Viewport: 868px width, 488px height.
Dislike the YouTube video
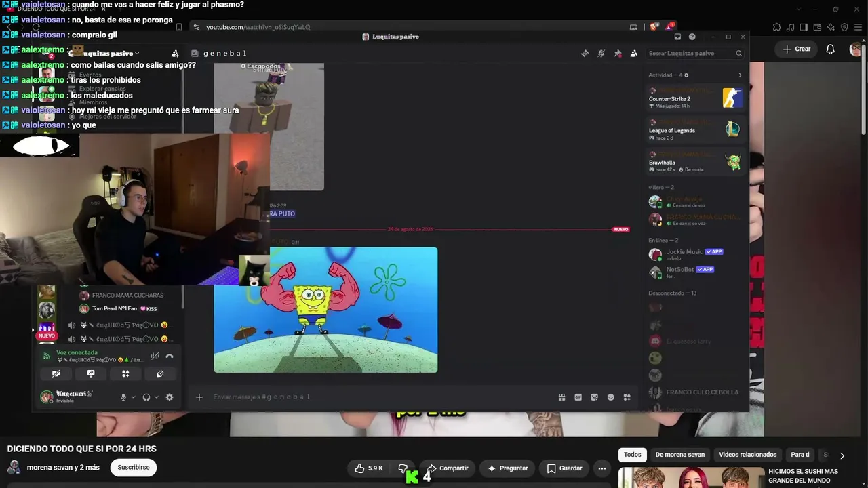click(x=403, y=468)
